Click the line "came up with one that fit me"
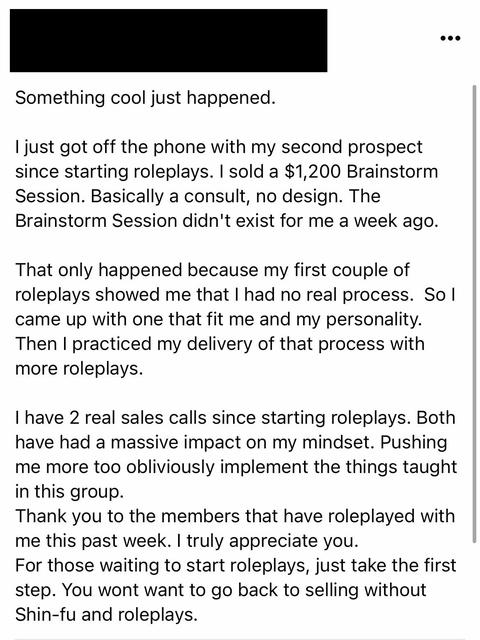Image resolution: width=480 pixels, height=640 pixels. click(219, 320)
